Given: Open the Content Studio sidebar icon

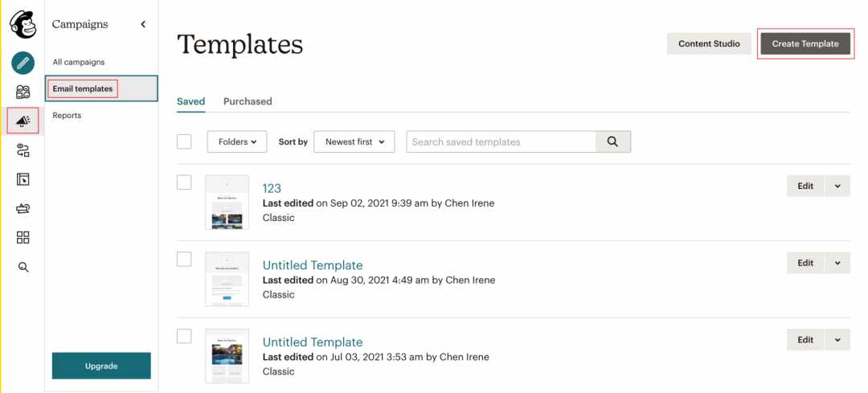Looking at the screenshot, I should coord(23,209).
